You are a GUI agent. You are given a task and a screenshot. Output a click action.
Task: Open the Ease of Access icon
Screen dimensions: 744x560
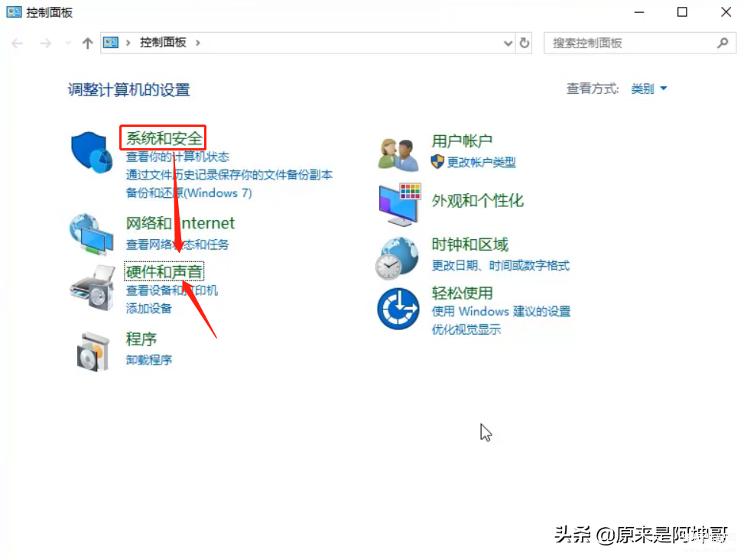pyautogui.click(x=398, y=309)
